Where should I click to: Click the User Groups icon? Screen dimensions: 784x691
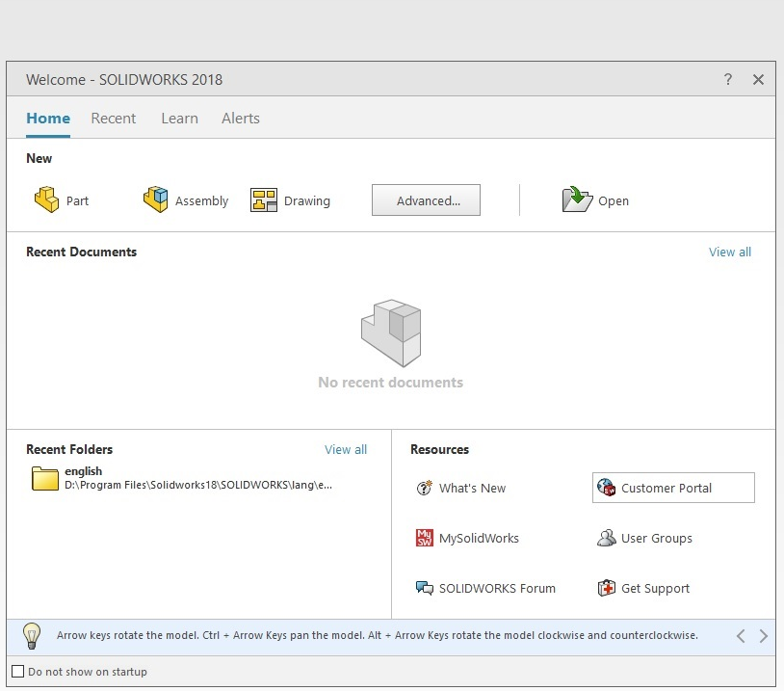click(607, 538)
